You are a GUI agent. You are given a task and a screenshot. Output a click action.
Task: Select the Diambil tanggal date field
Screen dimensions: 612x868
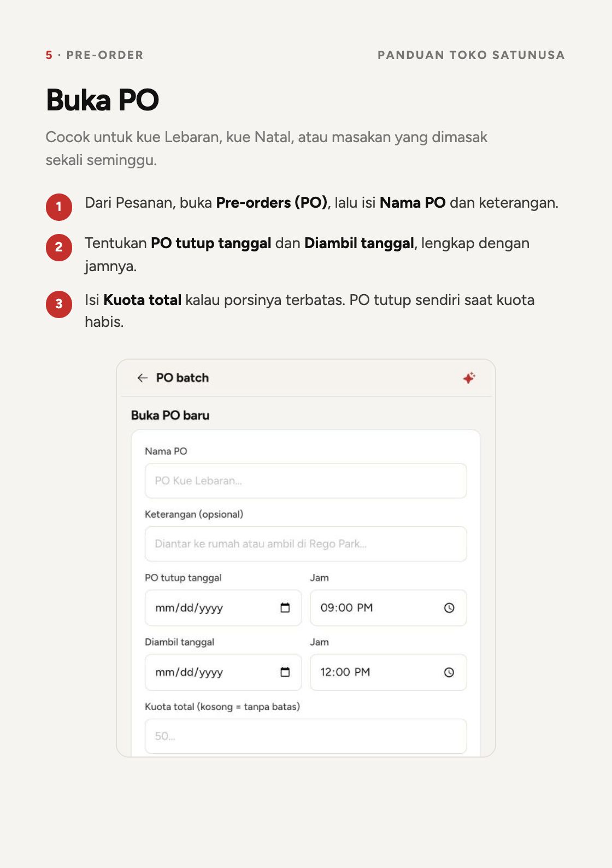(223, 672)
